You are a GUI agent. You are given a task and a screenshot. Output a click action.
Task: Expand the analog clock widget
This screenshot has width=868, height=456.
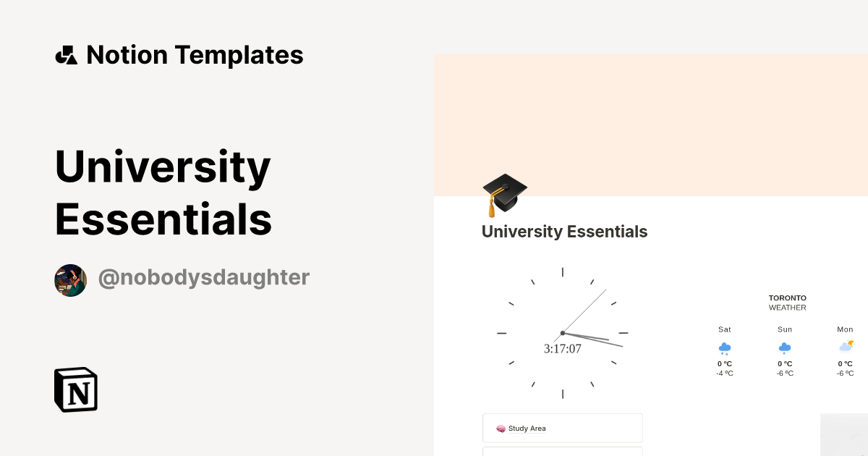[563, 333]
